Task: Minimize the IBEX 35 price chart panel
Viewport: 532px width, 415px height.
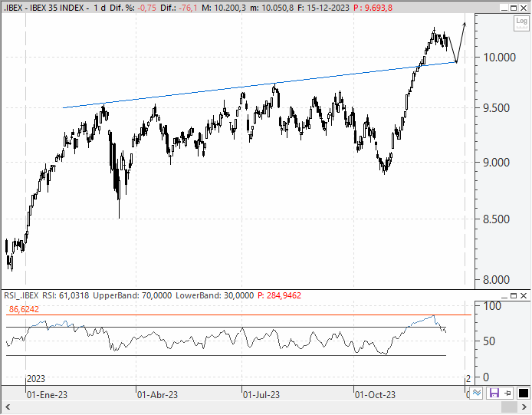Action: click(504, 8)
